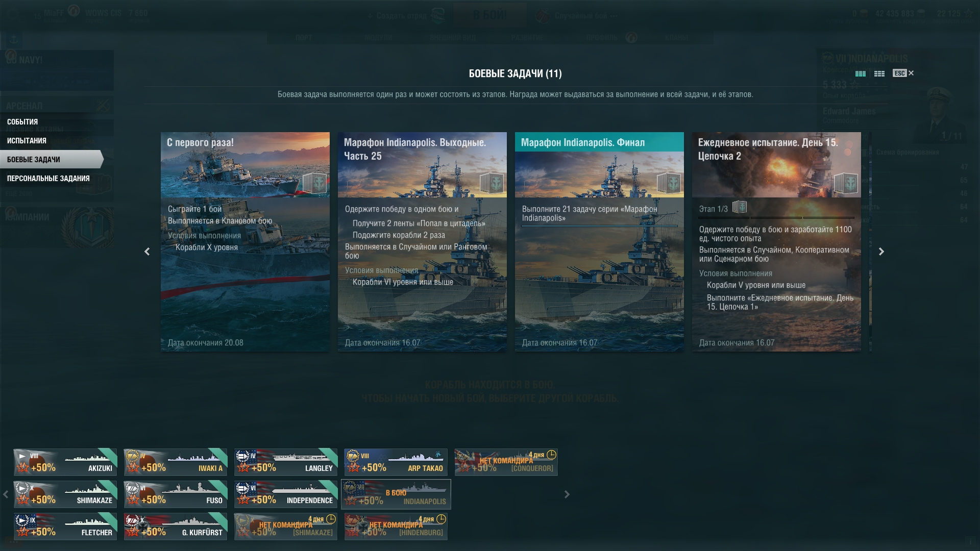Open the dimmed МОДУЛИ tab
The height and width of the screenshot is (551, 980).
click(x=378, y=38)
